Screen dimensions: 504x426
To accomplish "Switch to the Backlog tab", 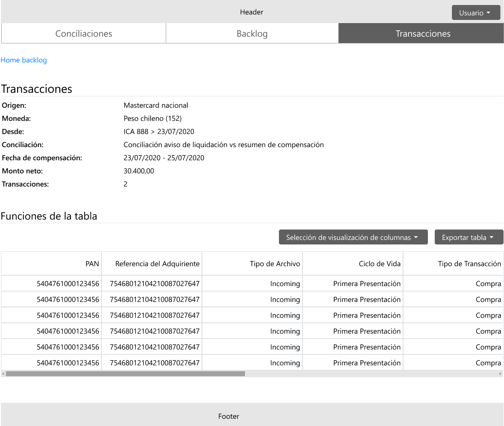I will pyautogui.click(x=252, y=34).
